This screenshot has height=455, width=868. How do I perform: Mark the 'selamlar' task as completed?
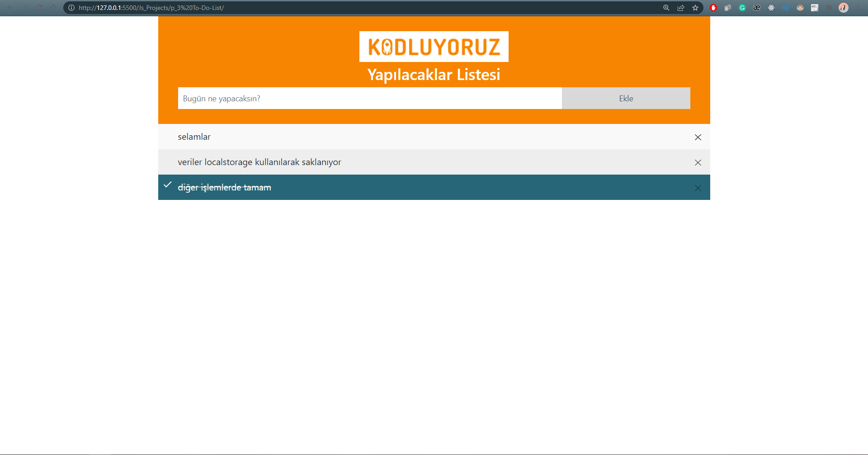194,137
